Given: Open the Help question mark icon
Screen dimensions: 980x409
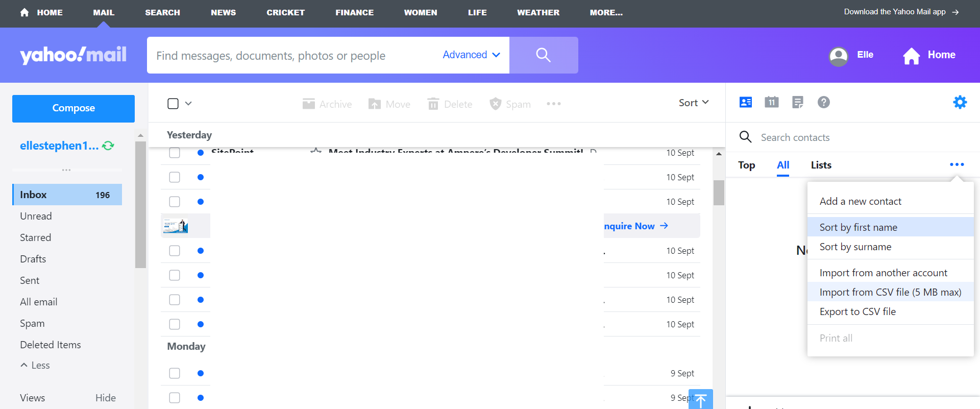Looking at the screenshot, I should 824,102.
